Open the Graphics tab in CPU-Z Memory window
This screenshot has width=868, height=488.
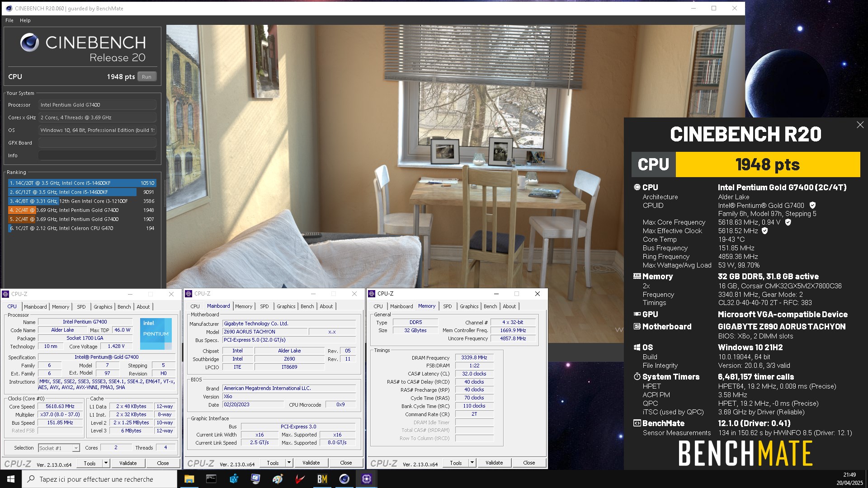(x=469, y=306)
